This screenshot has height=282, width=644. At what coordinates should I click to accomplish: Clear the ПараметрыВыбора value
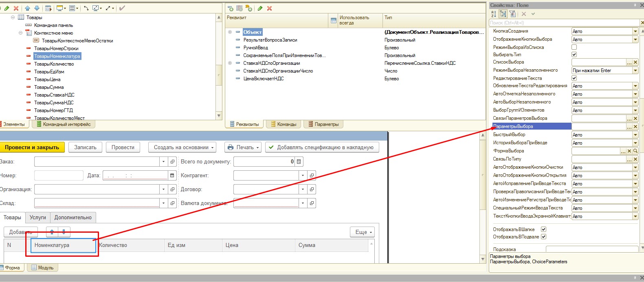pyautogui.click(x=635, y=127)
